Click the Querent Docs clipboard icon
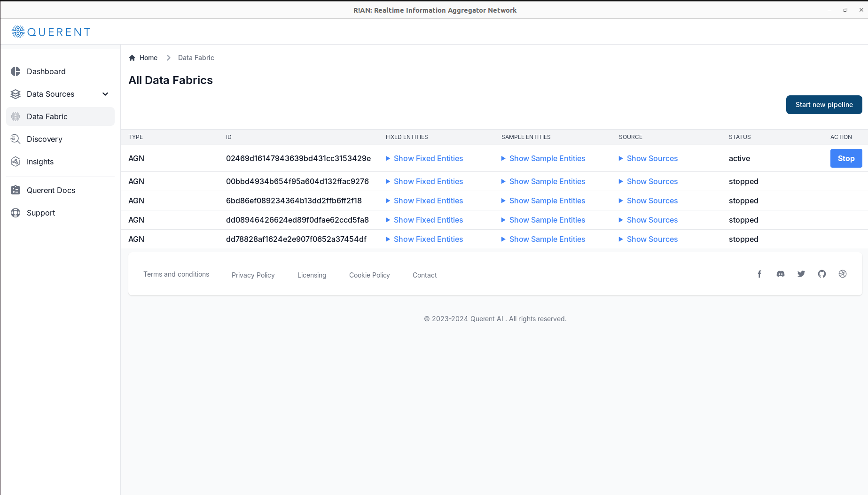The height and width of the screenshot is (495, 868). click(16, 190)
